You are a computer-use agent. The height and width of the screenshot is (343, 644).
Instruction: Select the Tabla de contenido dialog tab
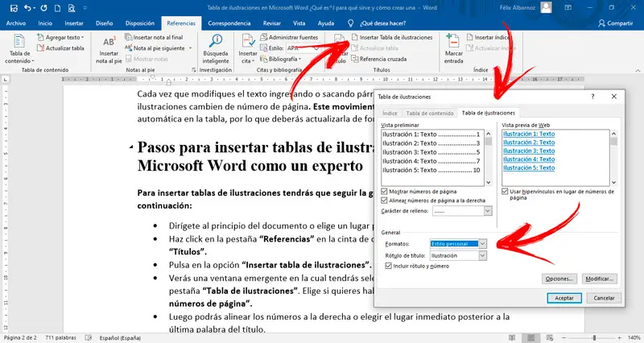(430, 113)
